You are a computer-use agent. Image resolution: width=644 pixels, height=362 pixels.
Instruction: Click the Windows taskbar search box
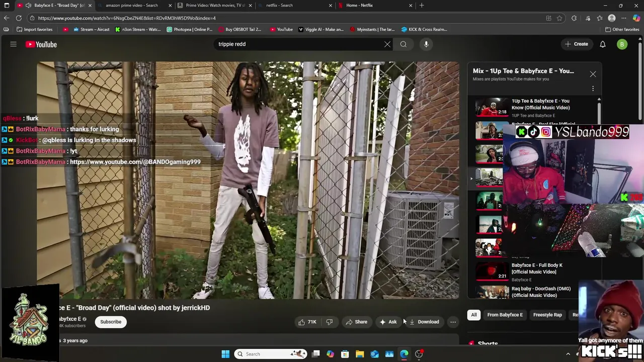point(271,354)
